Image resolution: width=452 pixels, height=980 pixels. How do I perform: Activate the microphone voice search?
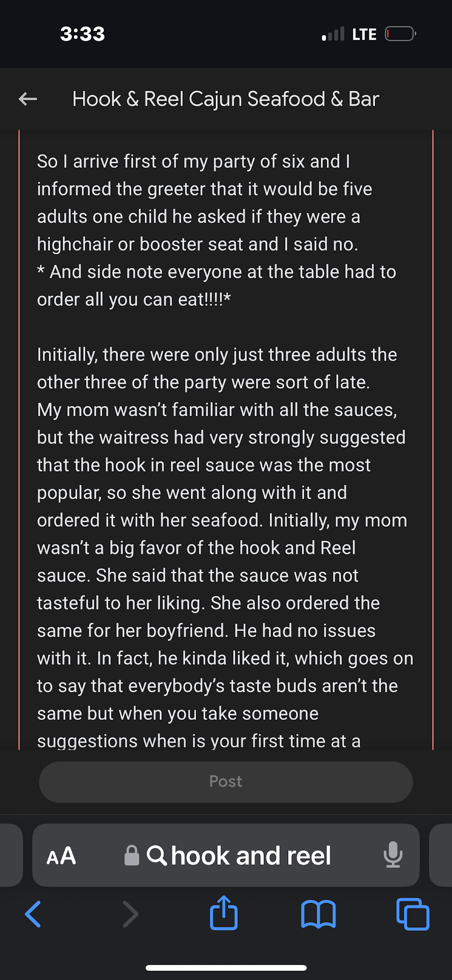point(393,855)
